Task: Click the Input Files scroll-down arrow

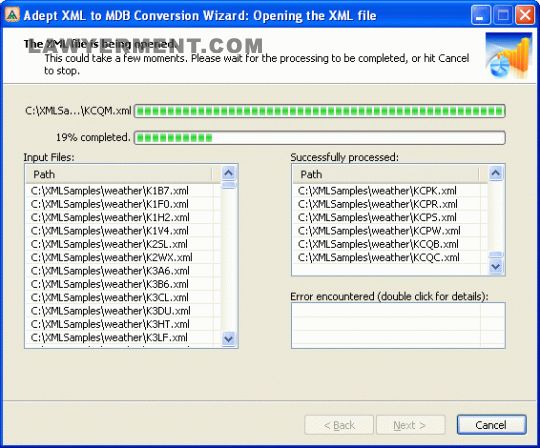Action: click(x=229, y=339)
